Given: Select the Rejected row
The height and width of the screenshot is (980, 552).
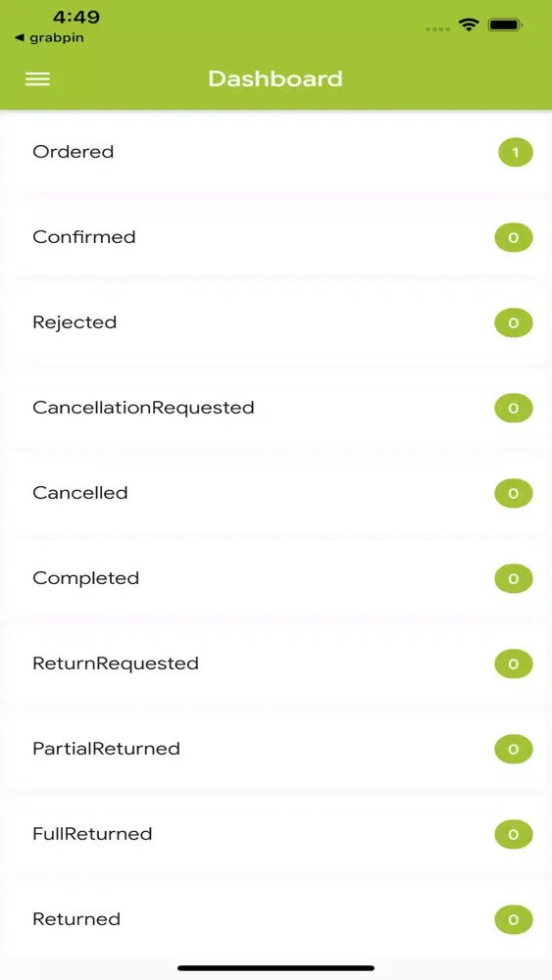Looking at the screenshot, I should coord(276,323).
